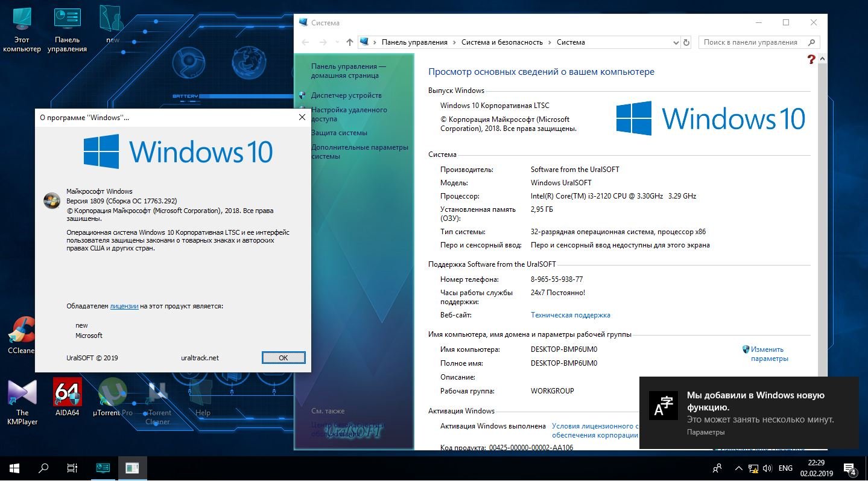
Task: Switch input language ENG indicator
Action: 785,468
